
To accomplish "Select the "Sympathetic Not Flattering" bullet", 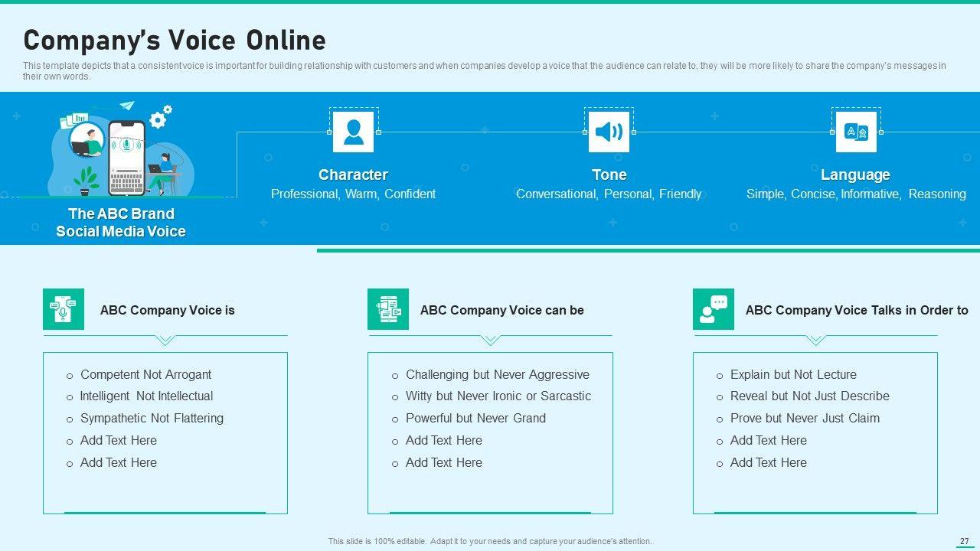I will tap(152, 418).
